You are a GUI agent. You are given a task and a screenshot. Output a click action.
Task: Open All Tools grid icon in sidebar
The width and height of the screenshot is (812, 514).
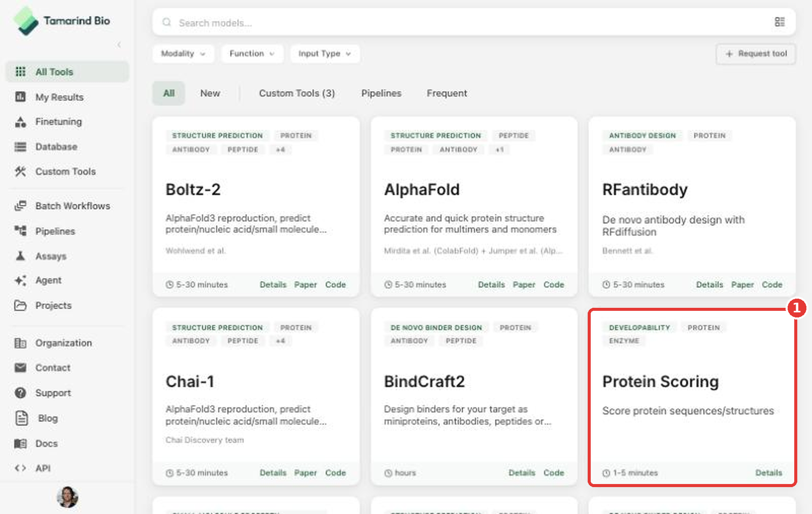click(20, 72)
